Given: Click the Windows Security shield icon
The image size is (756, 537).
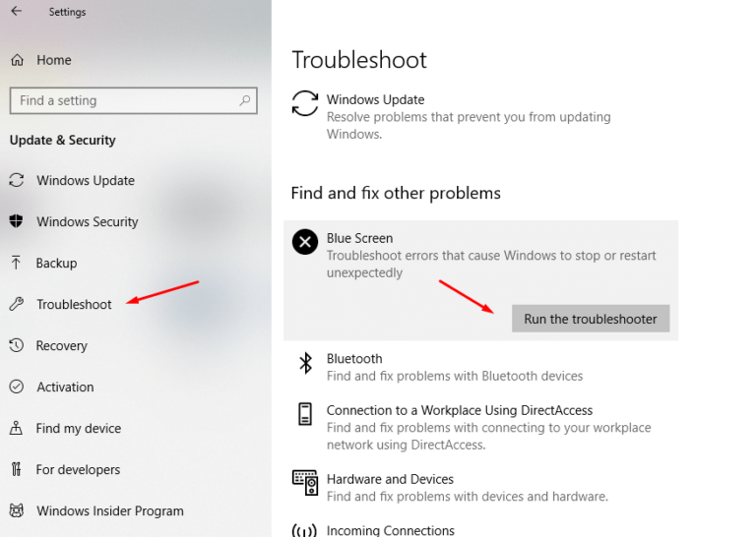Looking at the screenshot, I should click(x=16, y=221).
